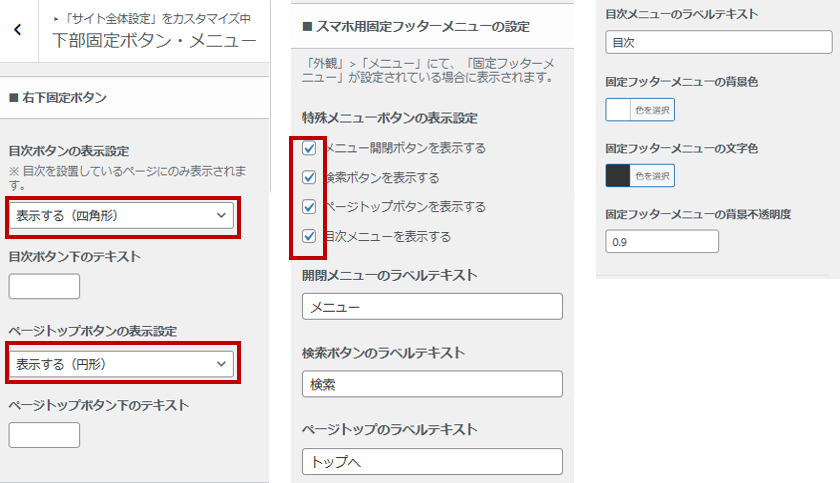The width and height of the screenshot is (840, 483).
Task: Click 目次メニューのラベルテキスト field containing 目次
Action: coord(718,44)
